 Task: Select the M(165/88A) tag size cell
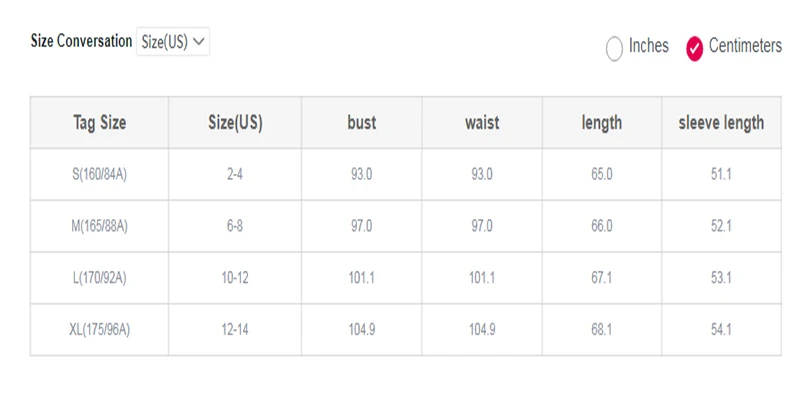[99, 226]
